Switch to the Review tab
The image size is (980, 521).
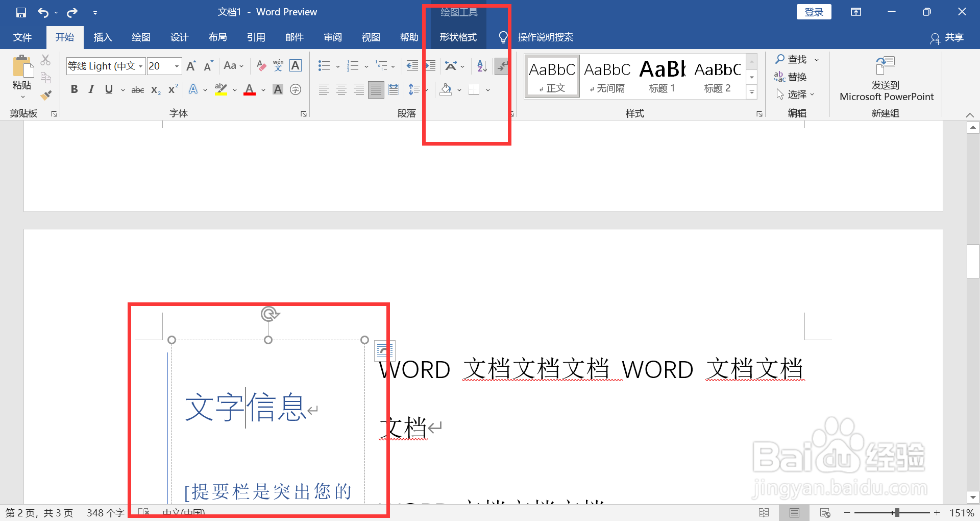(332, 37)
